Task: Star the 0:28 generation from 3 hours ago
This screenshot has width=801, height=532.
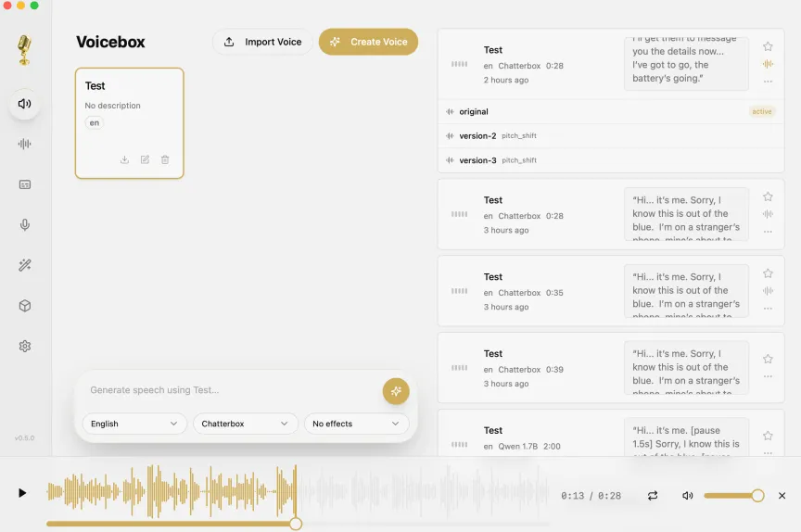Action: 768,196
